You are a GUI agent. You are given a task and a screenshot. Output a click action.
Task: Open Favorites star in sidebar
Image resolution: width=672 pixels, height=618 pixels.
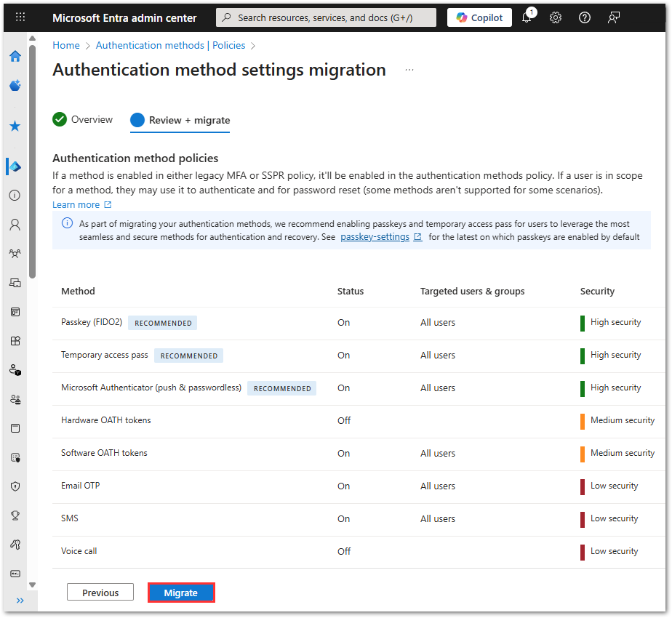(x=15, y=127)
